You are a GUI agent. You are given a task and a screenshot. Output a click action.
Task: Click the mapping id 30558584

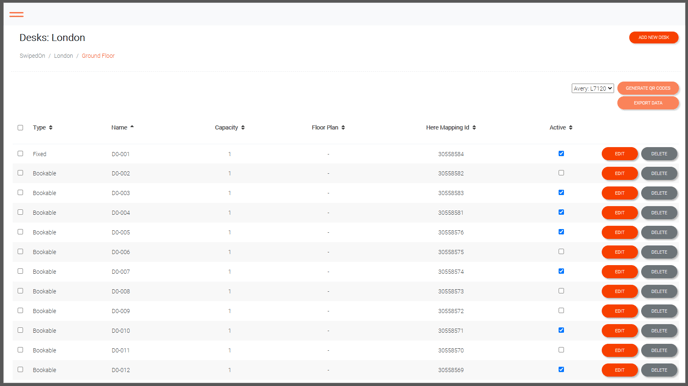[451, 154]
